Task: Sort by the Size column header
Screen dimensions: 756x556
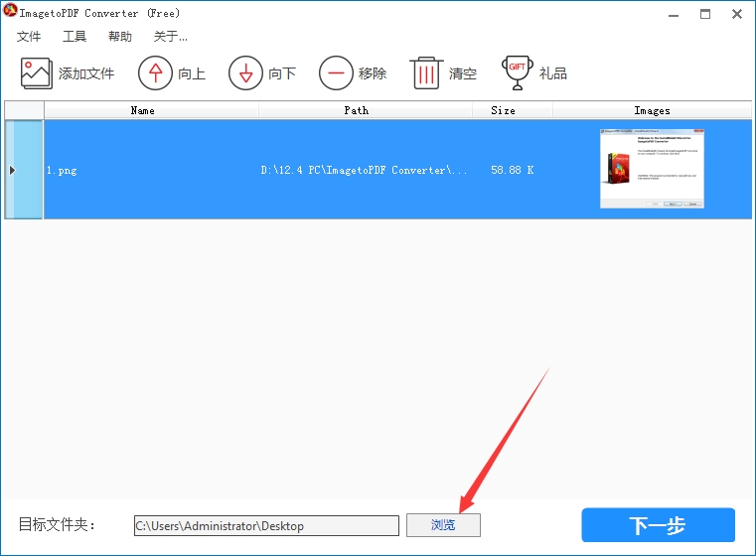Action: pyautogui.click(x=512, y=110)
